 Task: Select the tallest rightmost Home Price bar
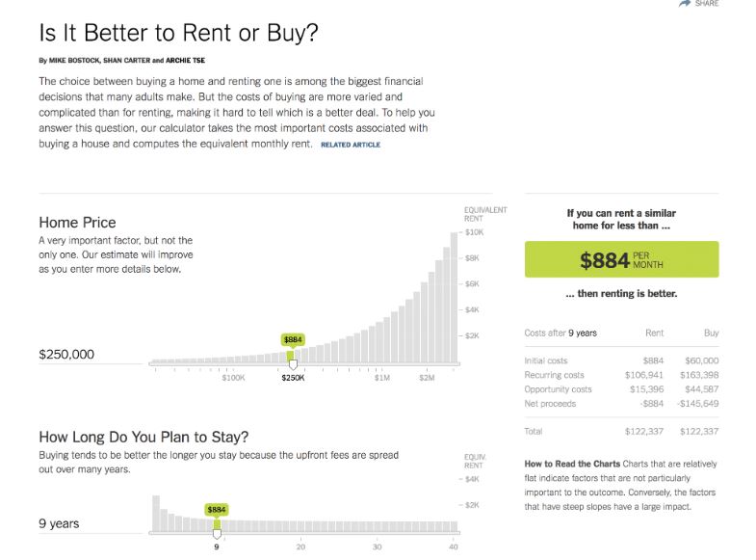[454, 297]
